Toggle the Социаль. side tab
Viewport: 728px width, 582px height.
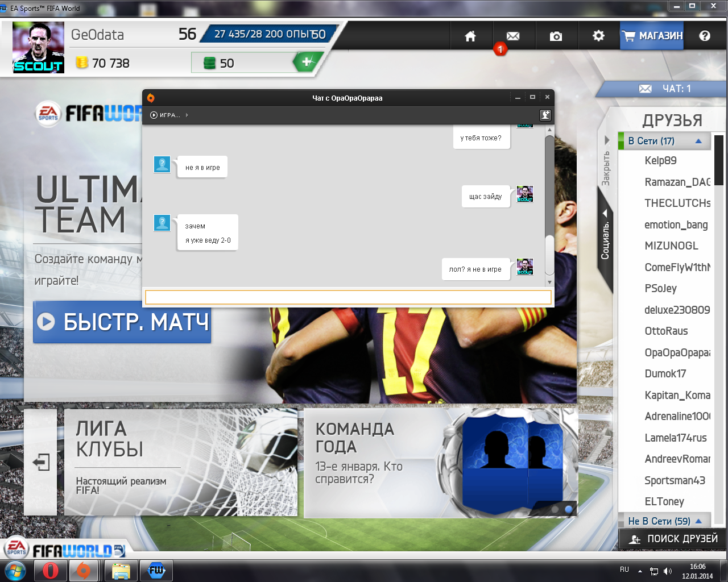click(605, 239)
